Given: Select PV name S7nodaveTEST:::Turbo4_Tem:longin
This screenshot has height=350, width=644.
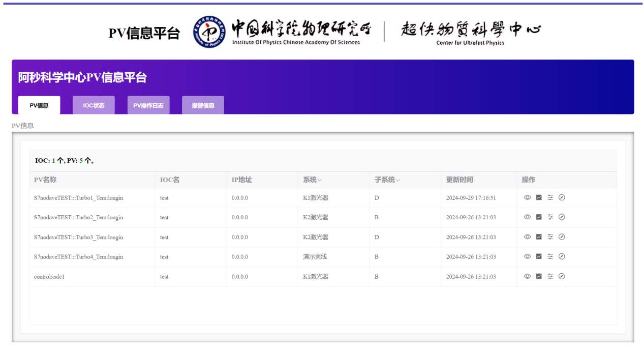Looking at the screenshot, I should 79,257.
